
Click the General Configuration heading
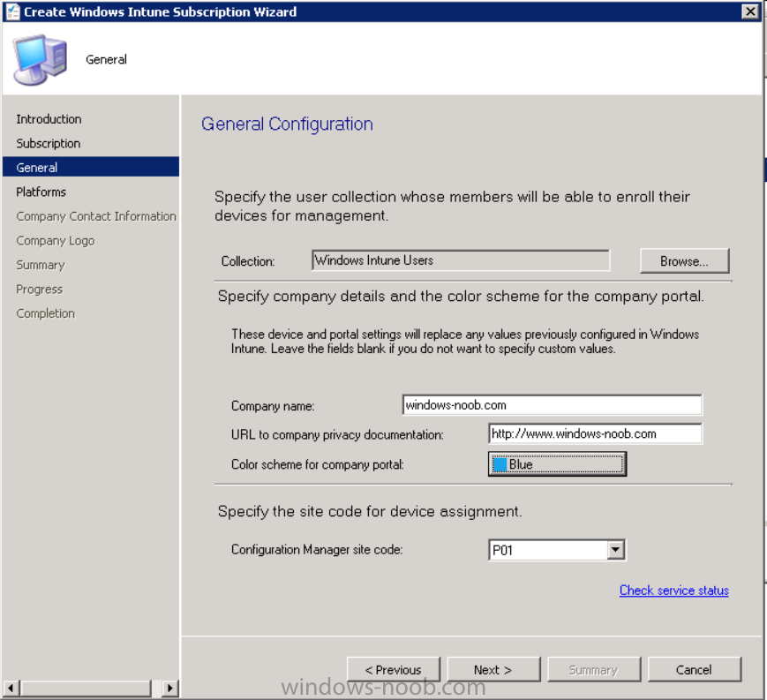pyautogui.click(x=287, y=124)
